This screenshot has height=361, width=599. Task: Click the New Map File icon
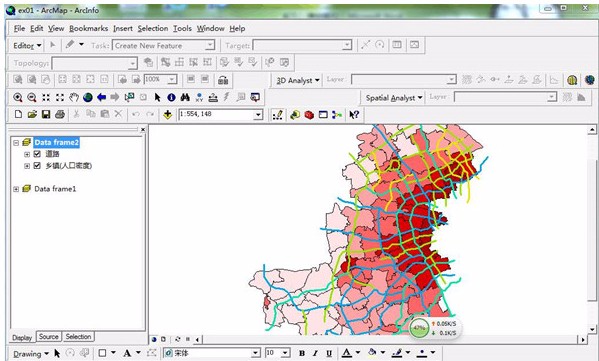coord(18,114)
